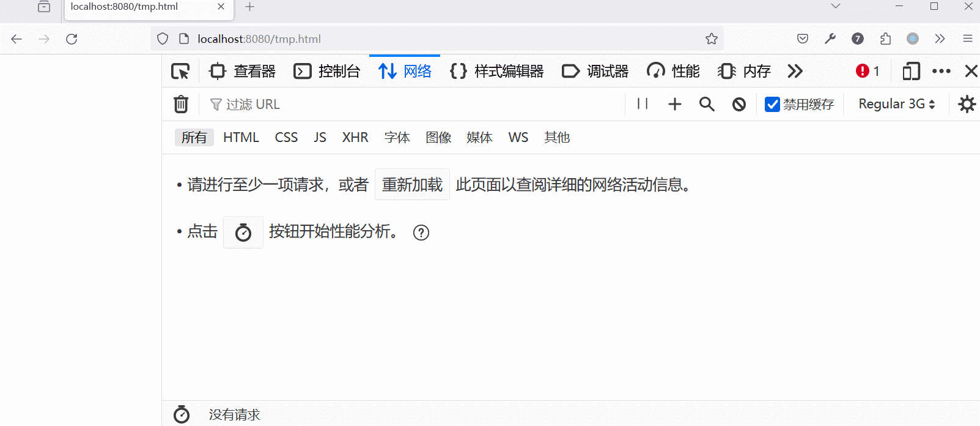980x426 pixels.
Task: Filter requests by WS
Action: pos(518,138)
